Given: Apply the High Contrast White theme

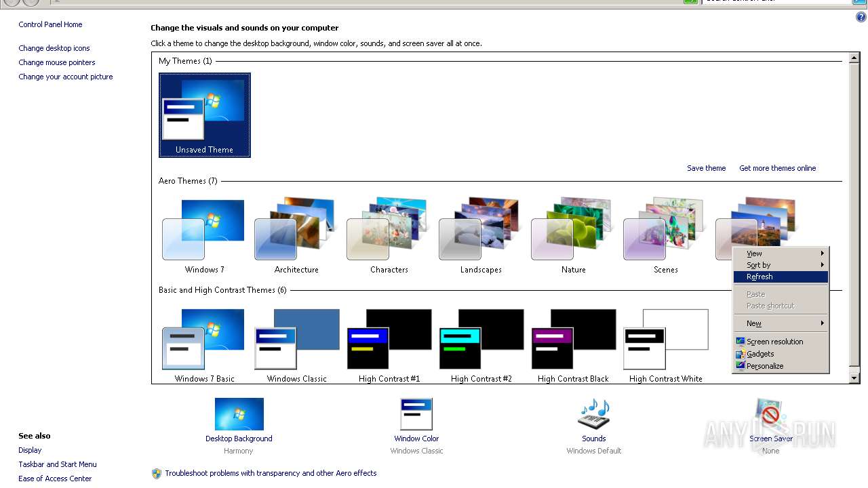Looking at the screenshot, I should click(x=665, y=345).
